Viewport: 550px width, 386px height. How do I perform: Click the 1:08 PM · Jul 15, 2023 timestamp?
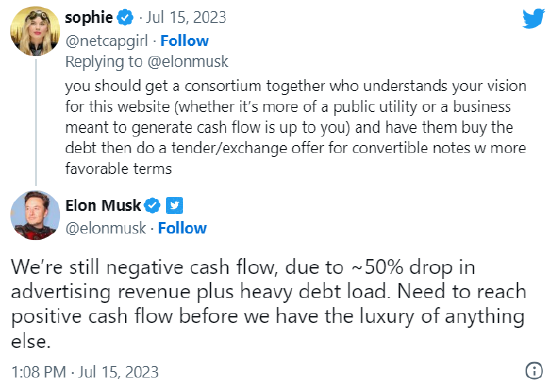[x=85, y=372]
